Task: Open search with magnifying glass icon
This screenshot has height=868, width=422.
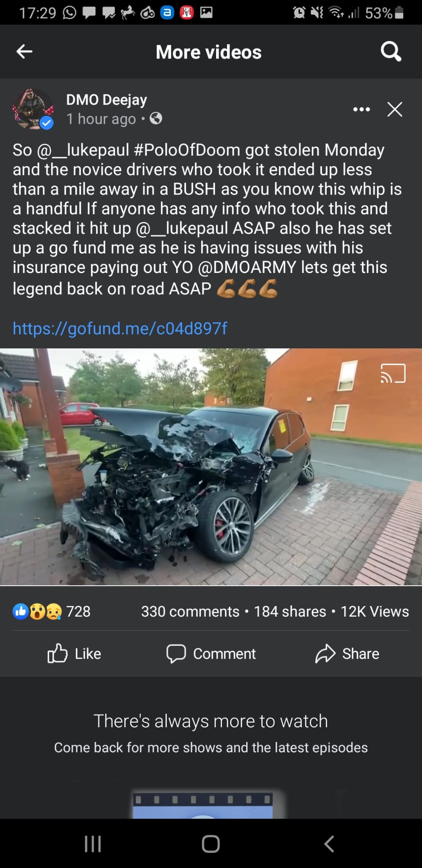Action: 391,52
